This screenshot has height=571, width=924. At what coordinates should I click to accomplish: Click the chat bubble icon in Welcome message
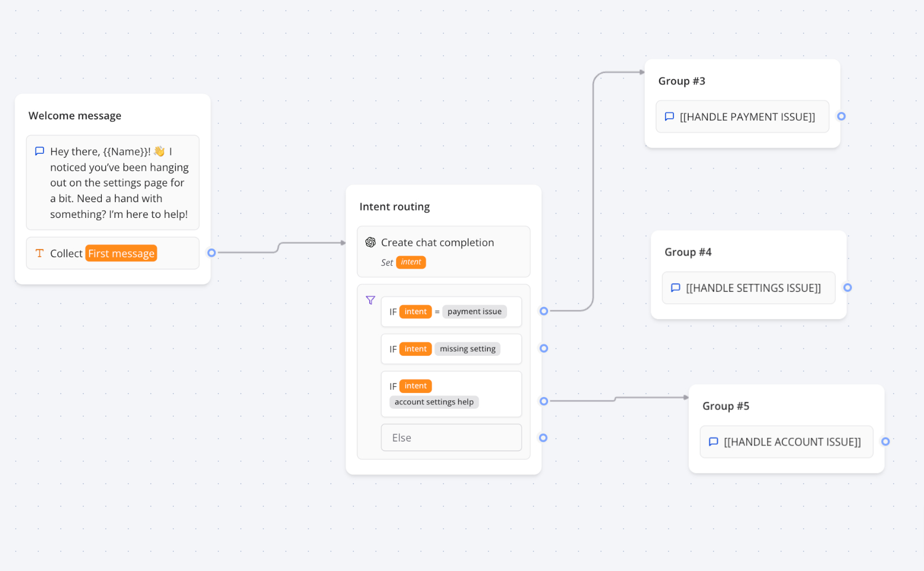coord(39,151)
